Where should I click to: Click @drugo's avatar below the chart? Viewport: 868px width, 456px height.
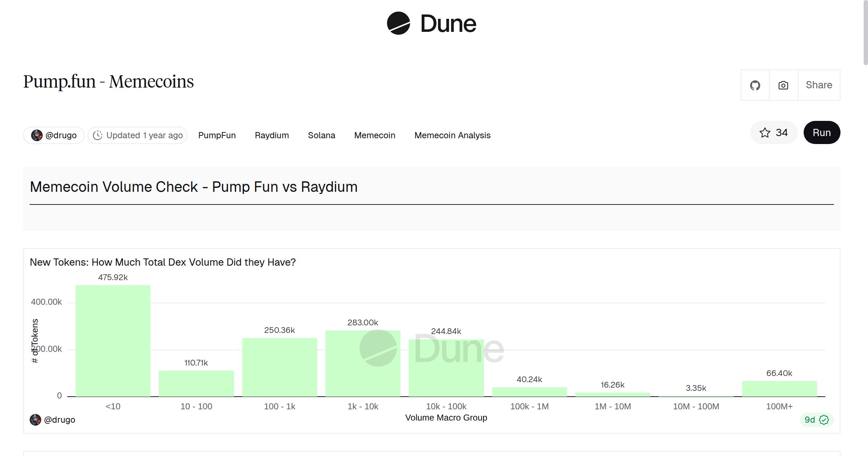[x=36, y=419]
